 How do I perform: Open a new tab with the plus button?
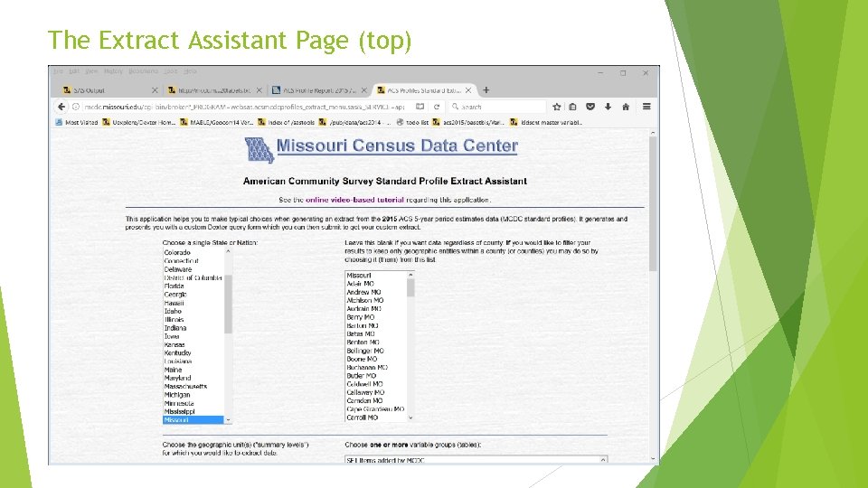tap(486, 90)
